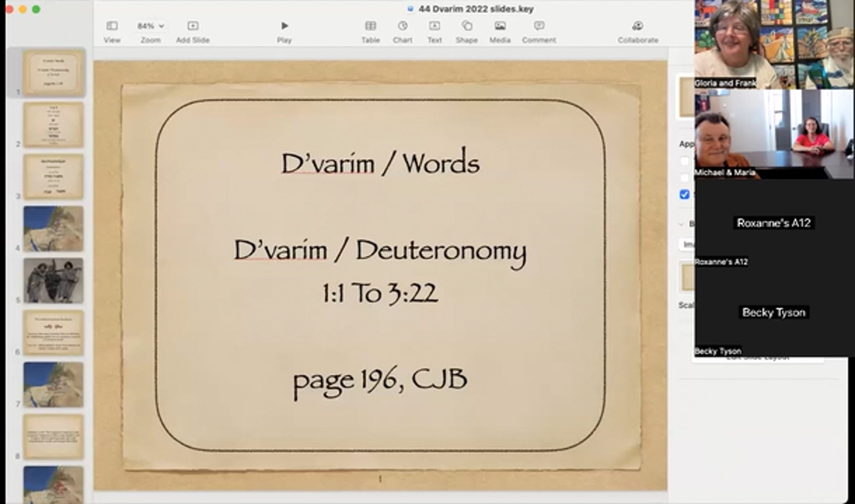Uncheck the blue checked appearance checkbox
Viewport: 855px width, 504px height.
684,194
